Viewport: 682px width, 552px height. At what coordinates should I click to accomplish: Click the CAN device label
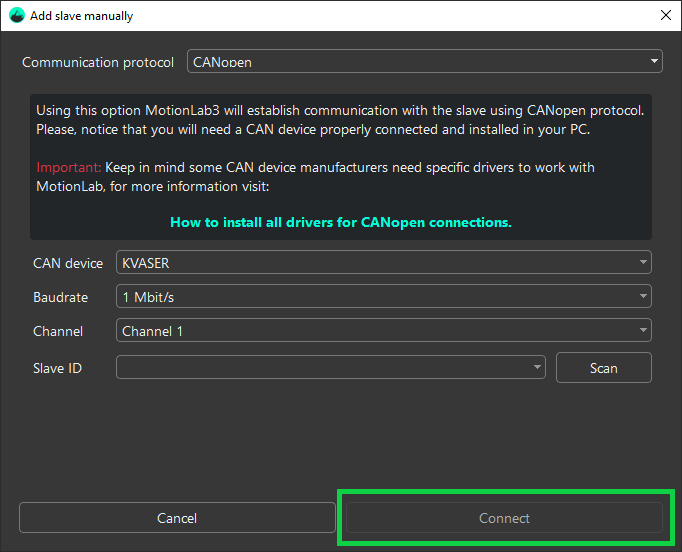pyautogui.click(x=68, y=263)
